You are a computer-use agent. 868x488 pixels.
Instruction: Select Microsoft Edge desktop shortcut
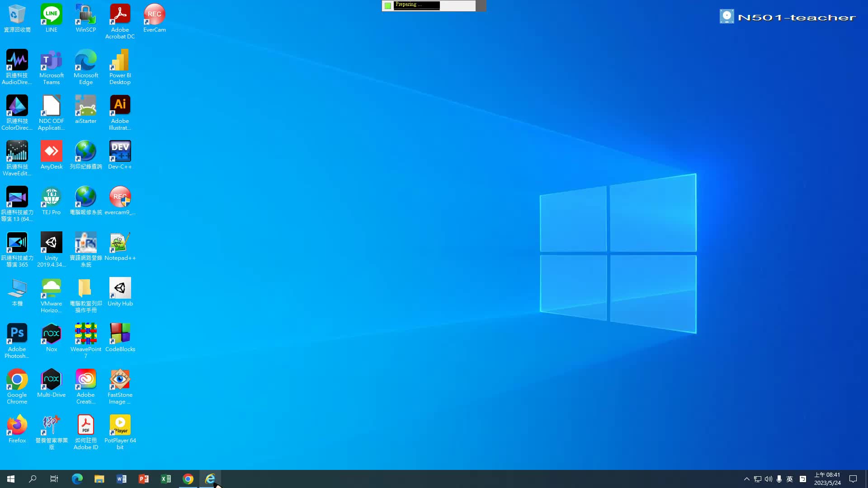tap(86, 67)
